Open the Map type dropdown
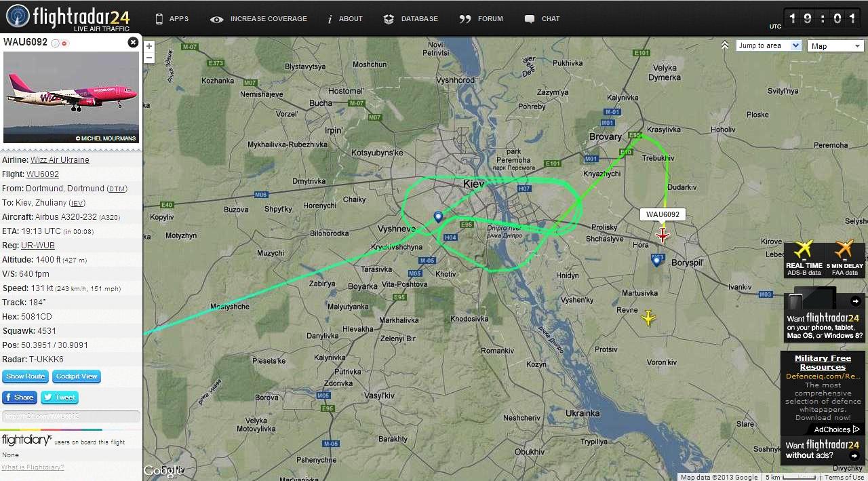Viewport: 868px width, 481px height. point(835,45)
